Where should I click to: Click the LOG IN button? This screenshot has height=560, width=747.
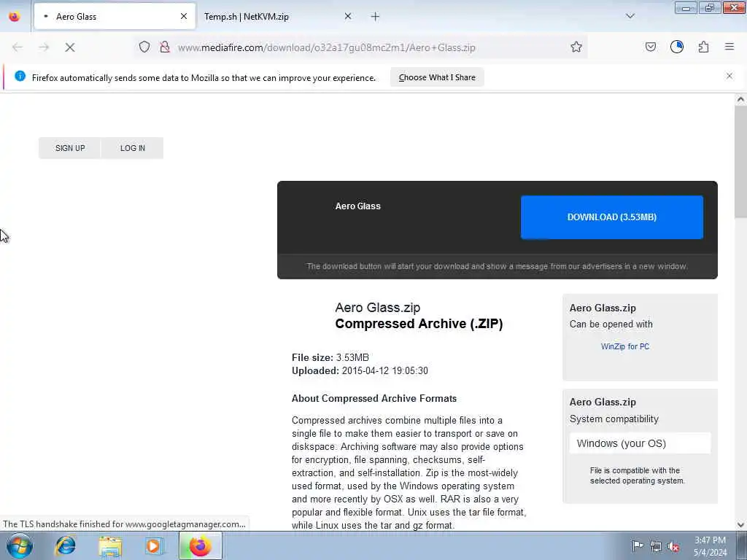(x=133, y=148)
